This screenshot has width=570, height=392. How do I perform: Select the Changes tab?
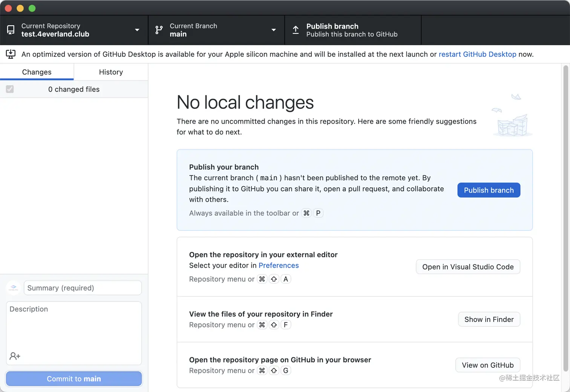[x=37, y=72]
